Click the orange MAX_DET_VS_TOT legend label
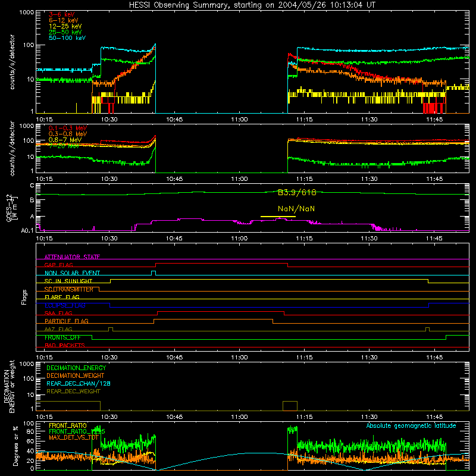 coord(74,437)
